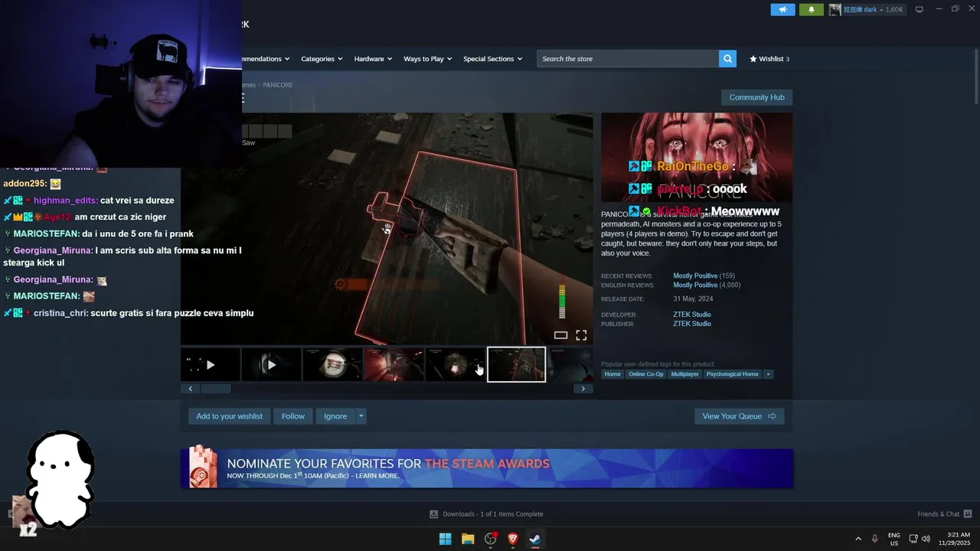The height and width of the screenshot is (551, 980).
Task: Select the red corridor screenshot thumbnail
Action: click(x=394, y=365)
